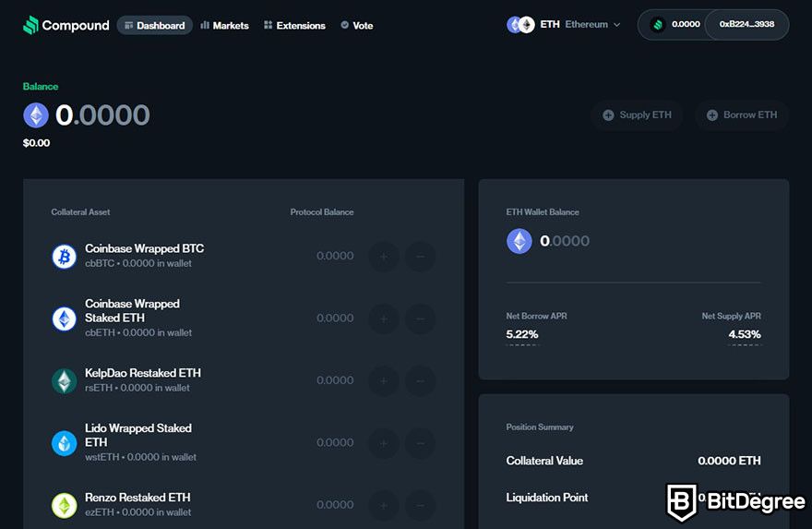Withdraw wstETH with its minus button
The width and height of the screenshot is (812, 529).
tap(420, 443)
